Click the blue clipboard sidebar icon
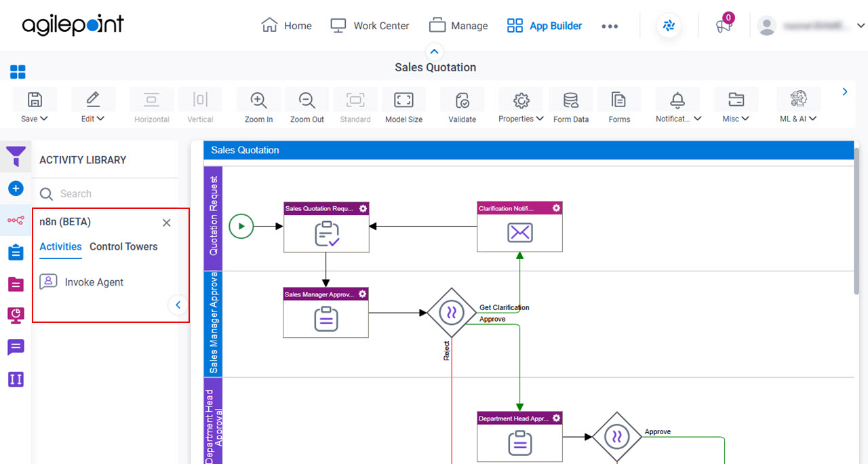The width and height of the screenshot is (868, 464). pos(16,252)
